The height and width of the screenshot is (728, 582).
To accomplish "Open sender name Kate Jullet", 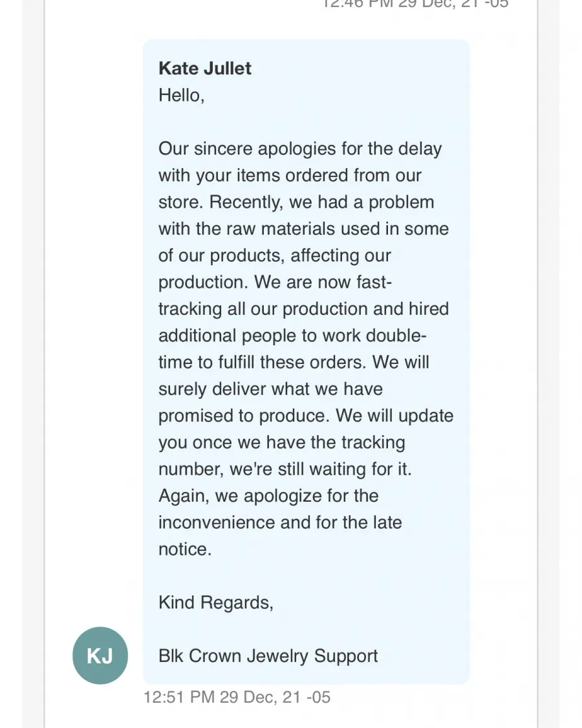I will pos(205,69).
